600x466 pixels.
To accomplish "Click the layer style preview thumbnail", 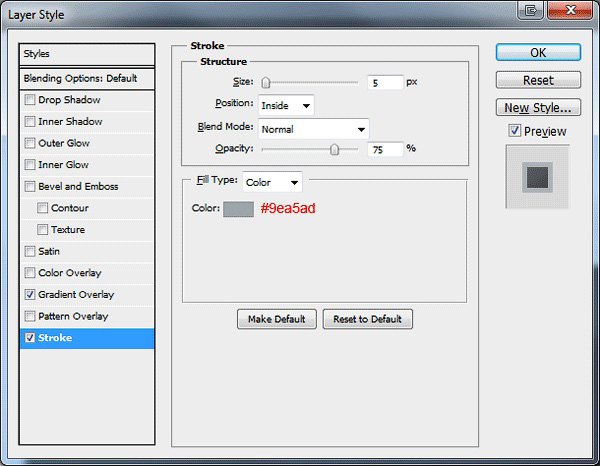I will click(538, 177).
